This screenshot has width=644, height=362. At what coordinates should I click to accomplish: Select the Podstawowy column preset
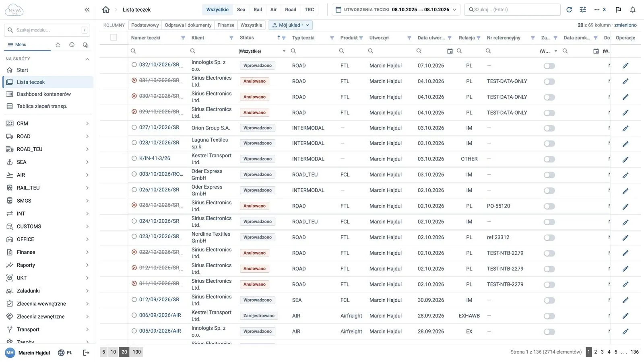click(x=145, y=25)
